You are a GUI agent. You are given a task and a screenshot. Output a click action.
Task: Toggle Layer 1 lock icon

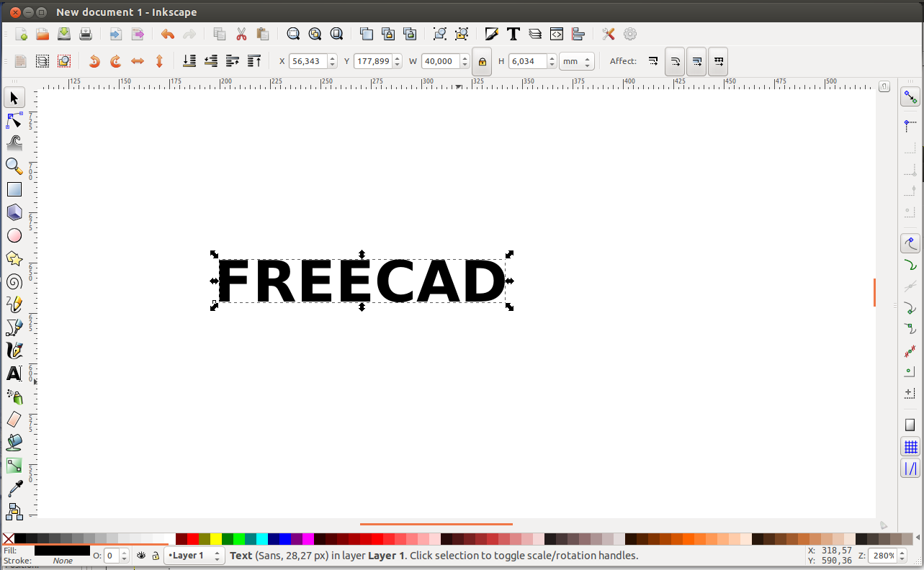click(155, 556)
